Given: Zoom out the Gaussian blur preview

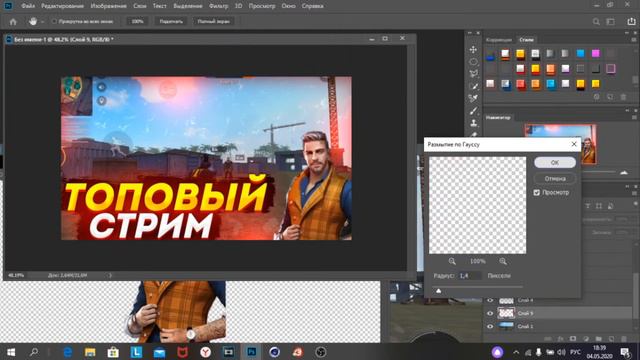Looking at the screenshot, I should [x=452, y=261].
